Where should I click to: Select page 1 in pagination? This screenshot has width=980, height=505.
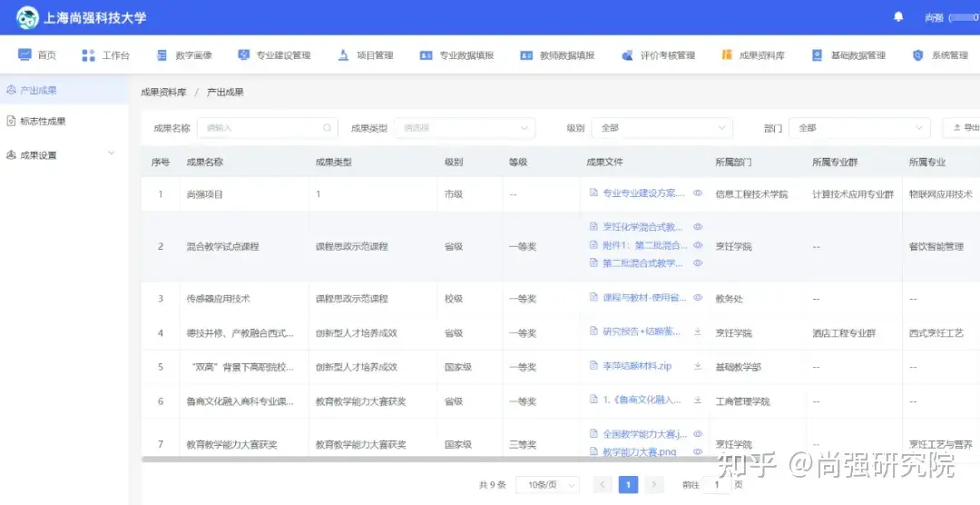point(628,485)
